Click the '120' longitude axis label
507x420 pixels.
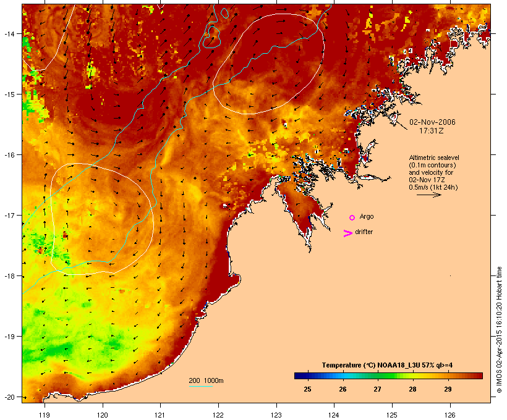(103, 415)
